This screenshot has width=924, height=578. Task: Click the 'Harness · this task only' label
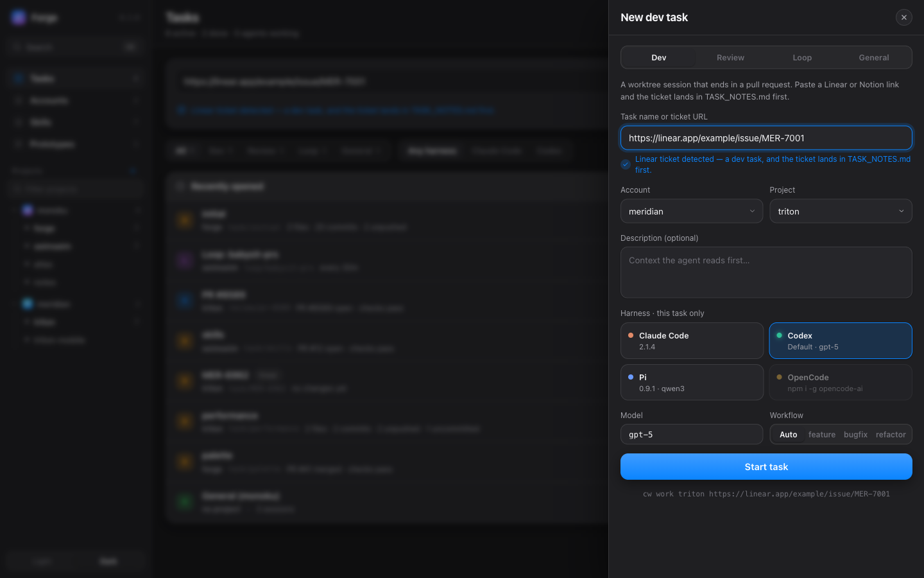[662, 313]
